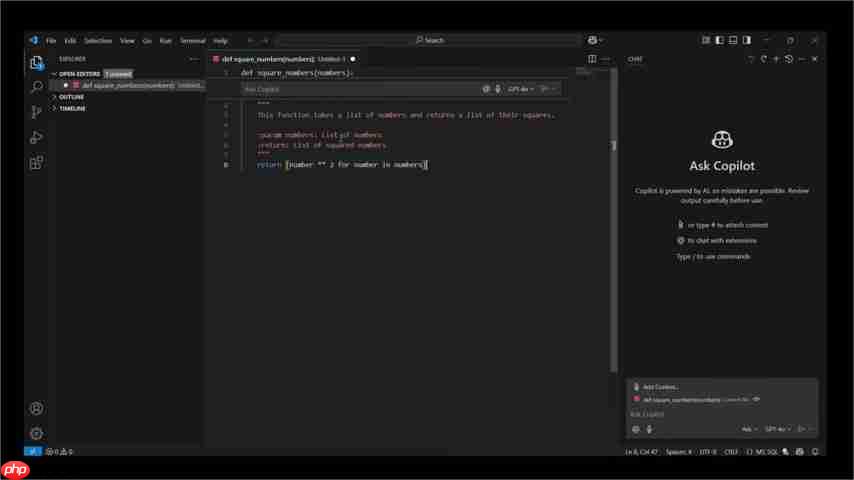Open the Terminal menu
The width and height of the screenshot is (854, 480).
coord(193,41)
